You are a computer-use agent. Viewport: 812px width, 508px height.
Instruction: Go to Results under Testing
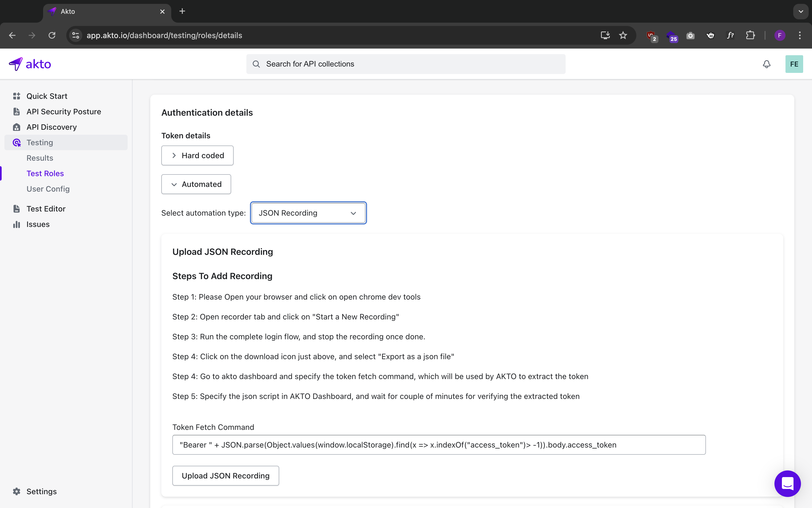pyautogui.click(x=40, y=158)
